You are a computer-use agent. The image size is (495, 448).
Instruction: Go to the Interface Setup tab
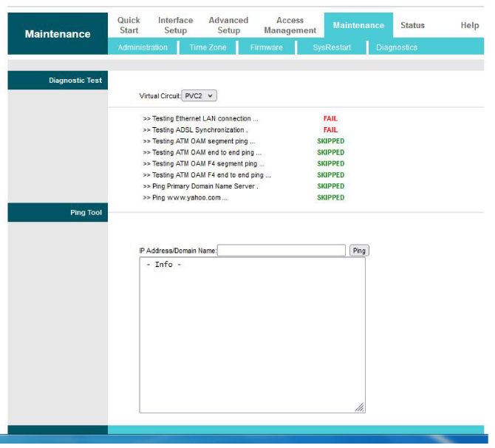(x=175, y=25)
